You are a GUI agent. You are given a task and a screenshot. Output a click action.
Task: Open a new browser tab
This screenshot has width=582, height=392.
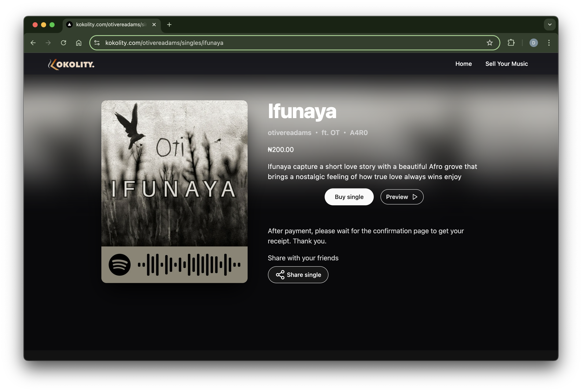point(169,25)
